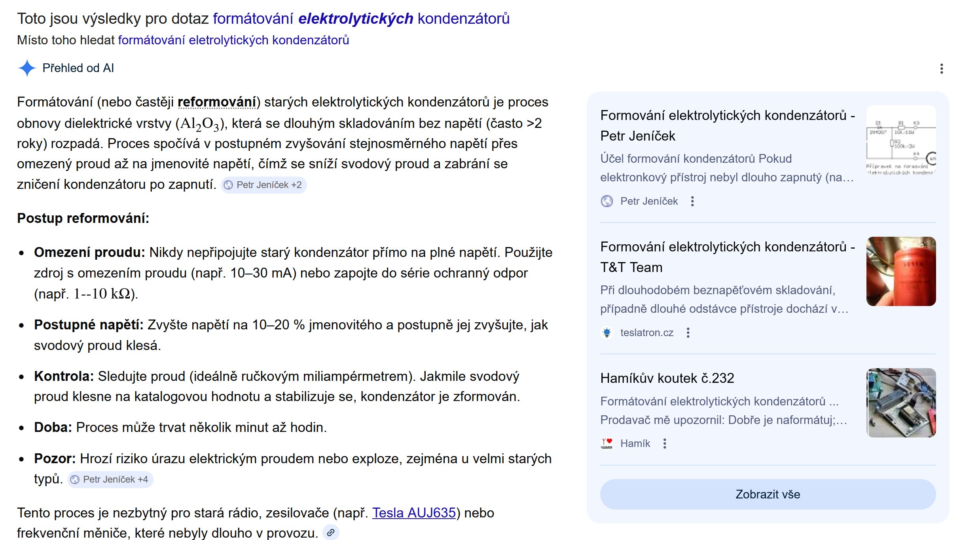980x540 pixels.
Task: Click the red capacitor thumbnail image
Action: (x=900, y=271)
